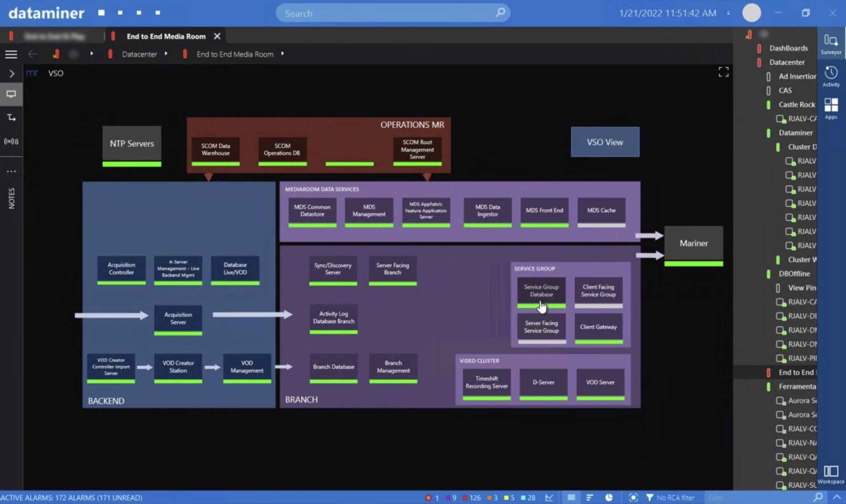Open the connectivity icon in left sidebar
This screenshot has width=846, height=504.
[11, 118]
